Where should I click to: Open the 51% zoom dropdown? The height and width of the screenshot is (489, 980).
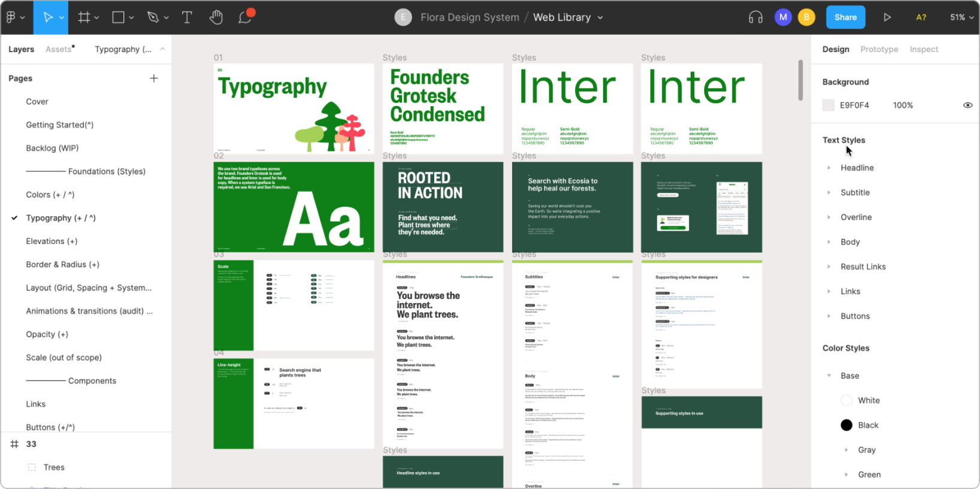(962, 17)
